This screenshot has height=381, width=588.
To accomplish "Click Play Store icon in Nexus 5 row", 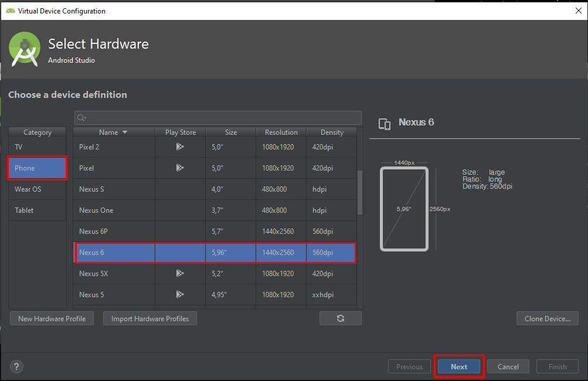I will pyautogui.click(x=180, y=295).
